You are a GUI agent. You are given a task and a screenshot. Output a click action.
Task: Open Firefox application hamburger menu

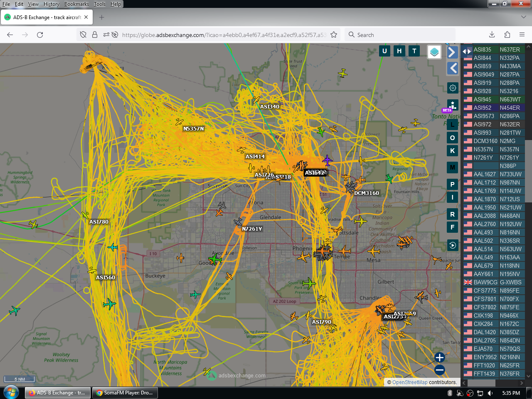(x=522, y=35)
